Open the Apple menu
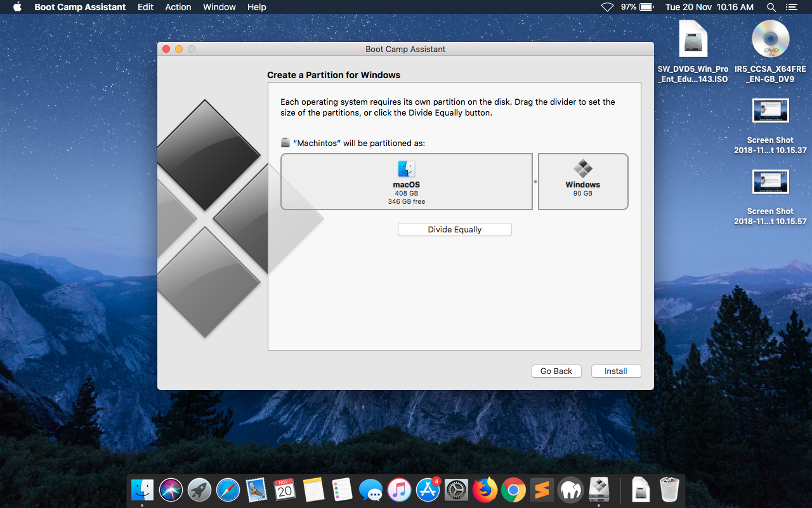812x508 pixels. coord(17,7)
